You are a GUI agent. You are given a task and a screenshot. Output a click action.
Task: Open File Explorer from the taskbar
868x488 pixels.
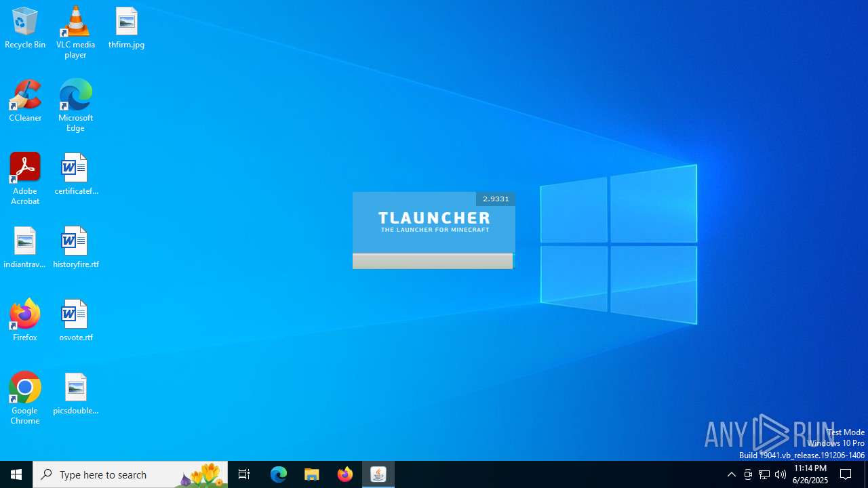(x=312, y=474)
